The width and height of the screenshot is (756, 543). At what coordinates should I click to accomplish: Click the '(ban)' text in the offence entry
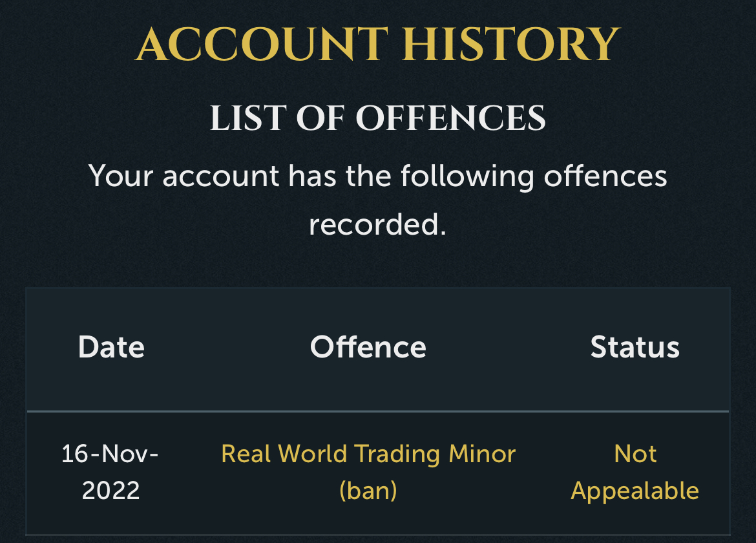(x=368, y=491)
